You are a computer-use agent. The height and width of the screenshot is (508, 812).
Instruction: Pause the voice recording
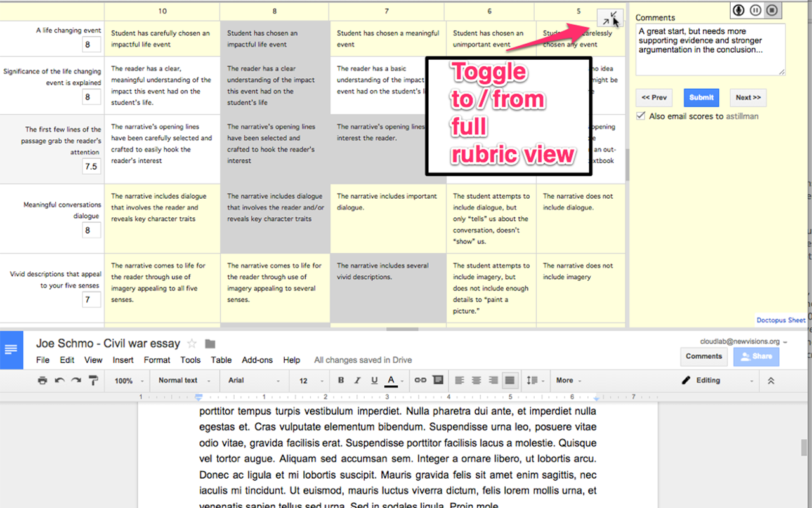point(756,10)
